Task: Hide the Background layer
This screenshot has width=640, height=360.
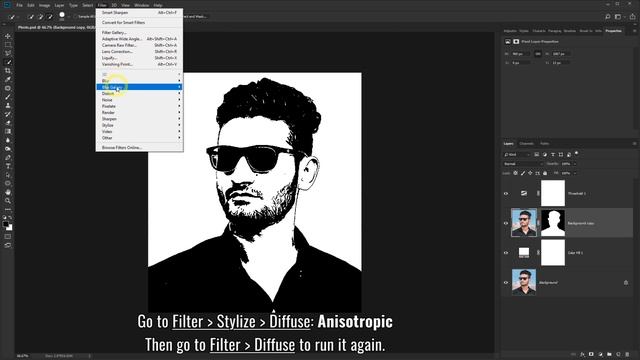Action: [x=506, y=282]
